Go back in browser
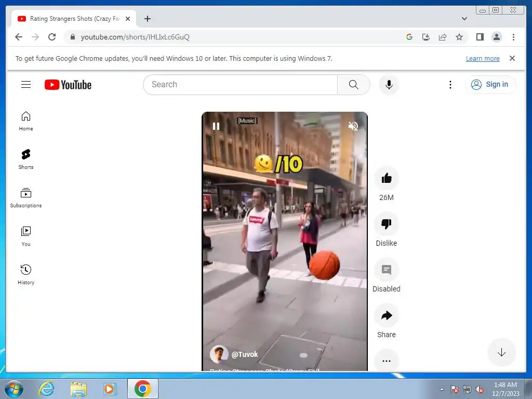The image size is (532, 399). point(19,37)
